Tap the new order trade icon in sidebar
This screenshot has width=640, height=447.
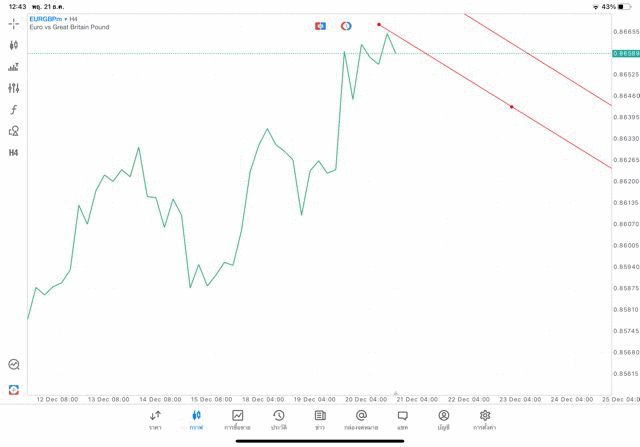pyautogui.click(x=14, y=388)
